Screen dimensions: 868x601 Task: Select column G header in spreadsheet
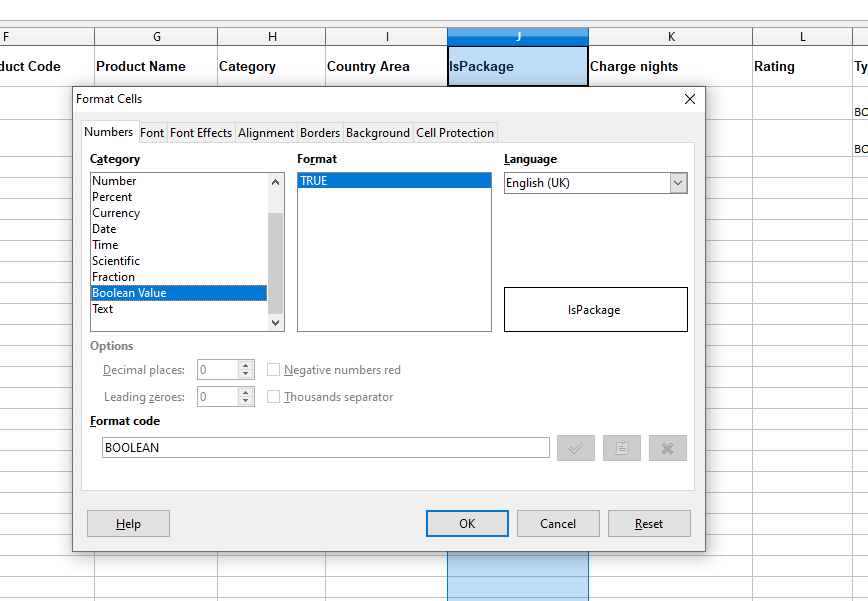click(156, 37)
